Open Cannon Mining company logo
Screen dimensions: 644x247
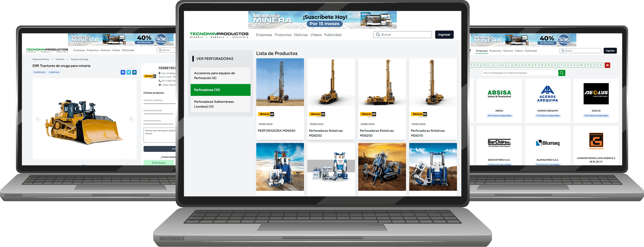point(596,141)
